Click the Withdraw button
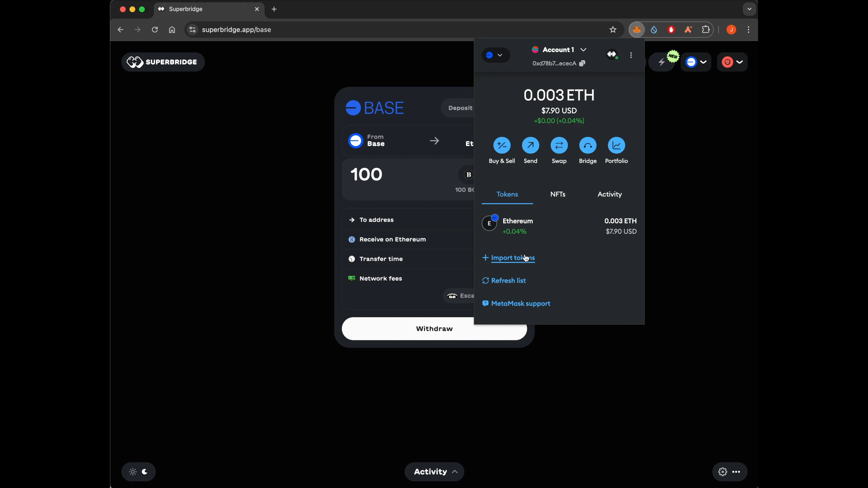The height and width of the screenshot is (488, 868). pos(434,329)
